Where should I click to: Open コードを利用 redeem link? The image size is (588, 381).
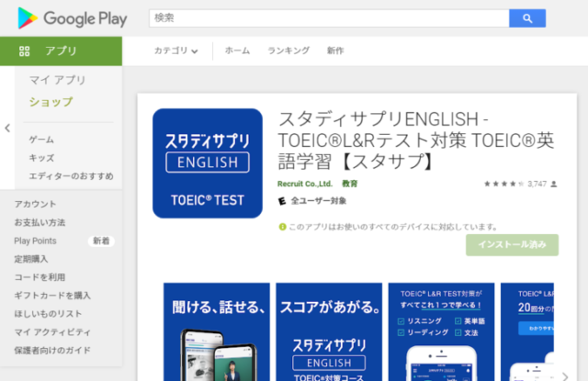point(40,277)
